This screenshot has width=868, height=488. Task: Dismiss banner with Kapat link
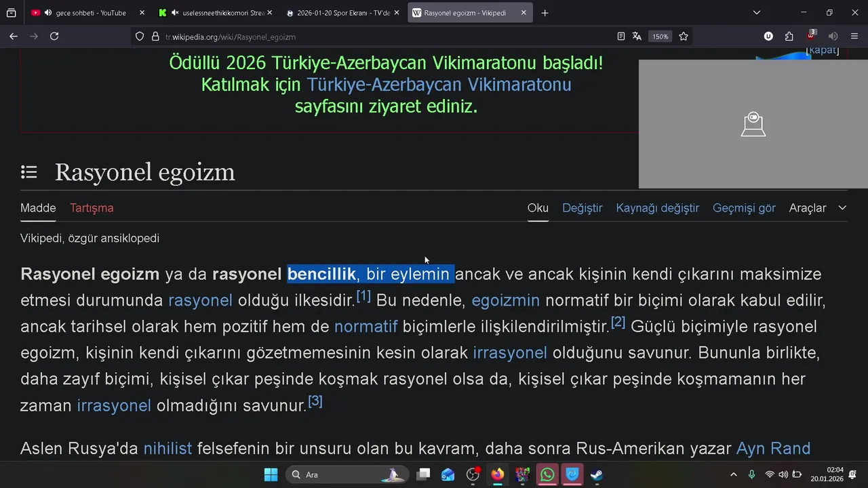[823, 51]
